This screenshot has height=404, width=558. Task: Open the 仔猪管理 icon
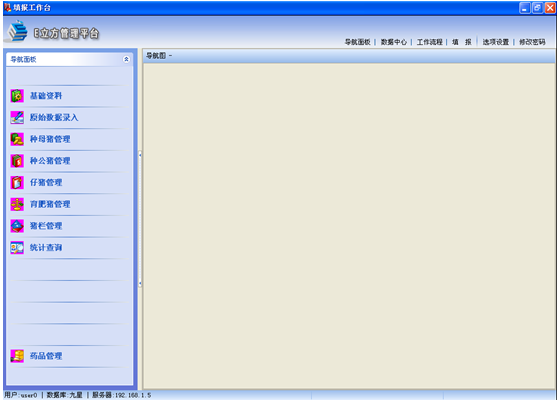click(x=17, y=183)
